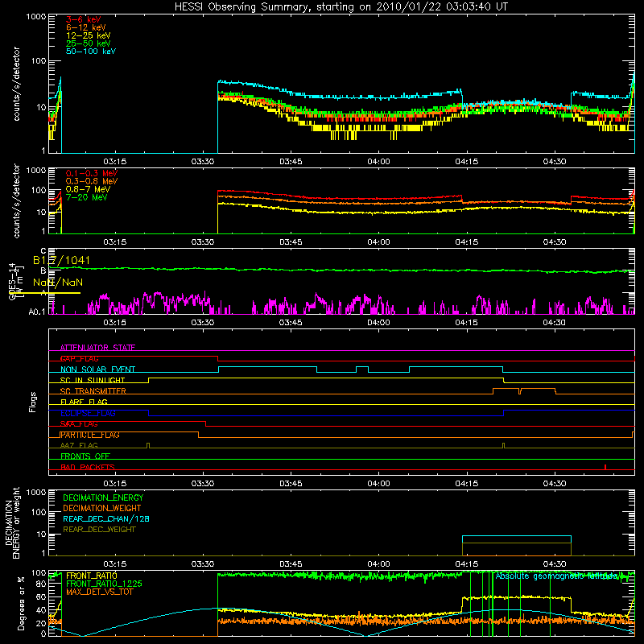The width and height of the screenshot is (644, 644).
Task: Click the red BAD_PACKETS spike marker
Action: (x=605, y=467)
